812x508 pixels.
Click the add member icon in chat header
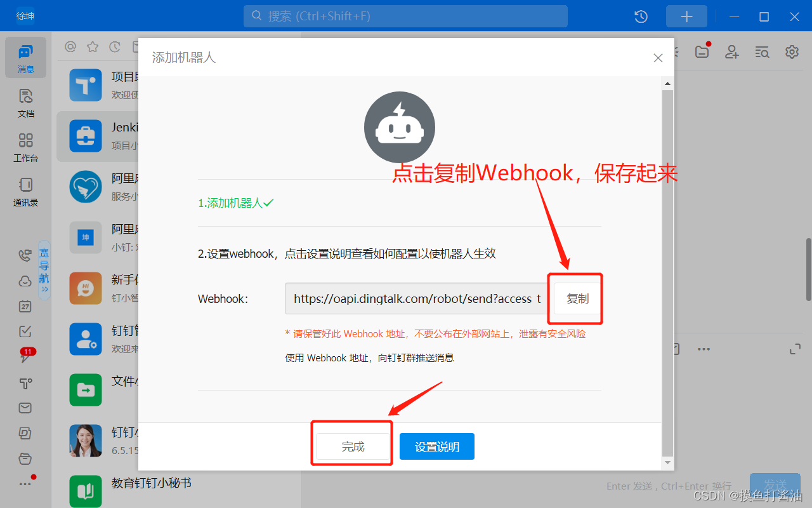[733, 52]
